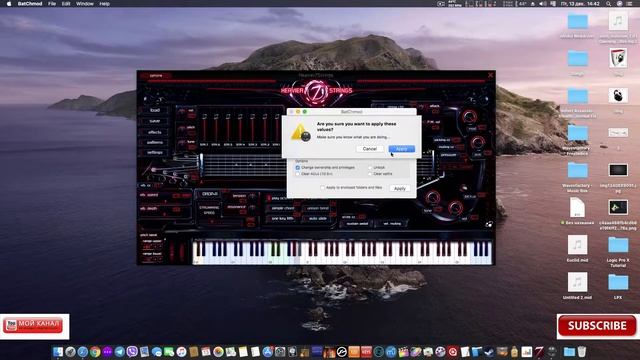The width and height of the screenshot is (640, 360).
Task: Click the МОЙ КАНАЛ YouTube banner
Action: click(33, 325)
